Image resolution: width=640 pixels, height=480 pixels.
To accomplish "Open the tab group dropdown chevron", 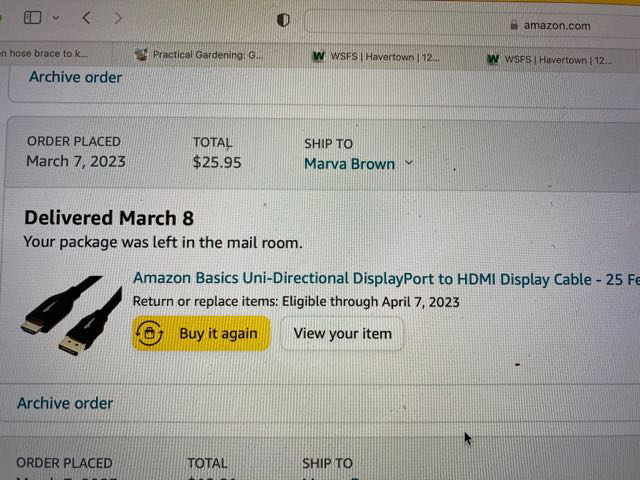I will 55,18.
